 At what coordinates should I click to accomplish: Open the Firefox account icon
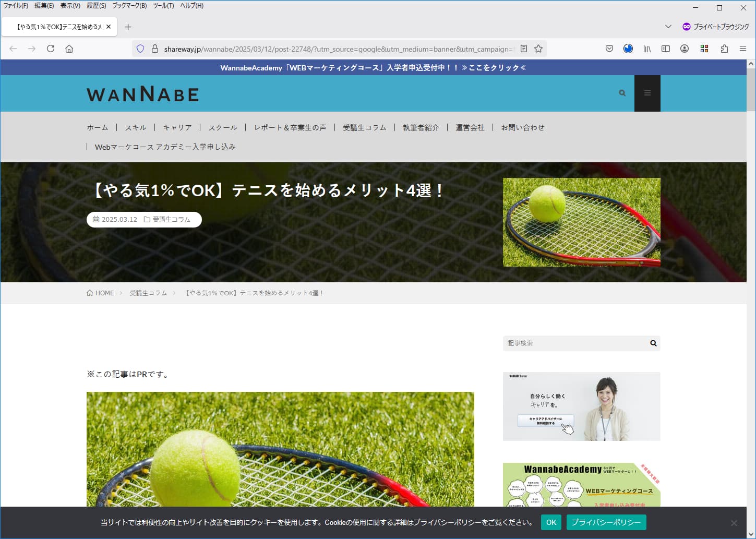tap(685, 49)
